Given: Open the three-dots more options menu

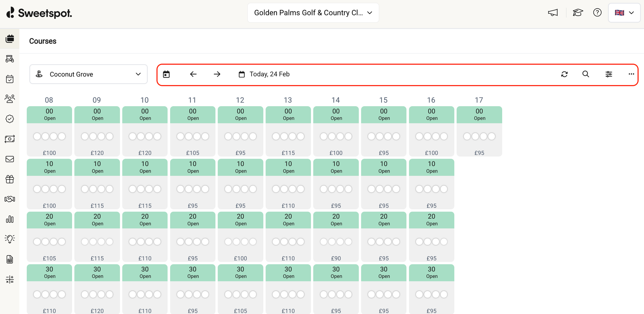Looking at the screenshot, I should [631, 74].
